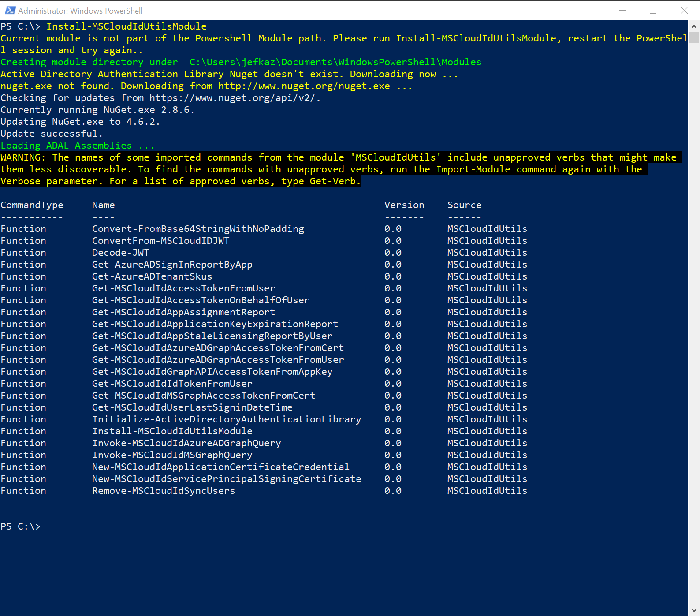Click the scrollbar down arrow
The image size is (700, 616).
[694, 610]
